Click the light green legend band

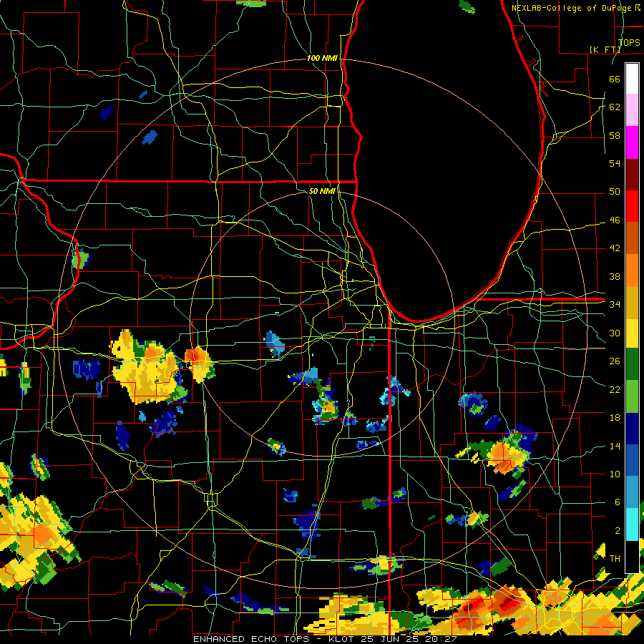point(632,396)
